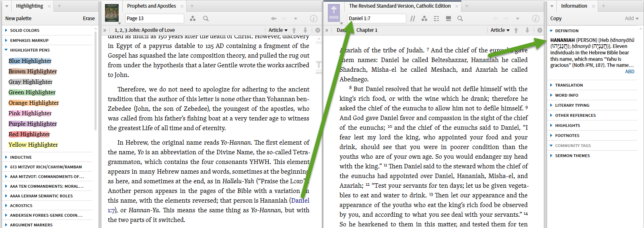Click the RSVCE resource icon
This screenshot has height=228, width=644.
point(334,13)
